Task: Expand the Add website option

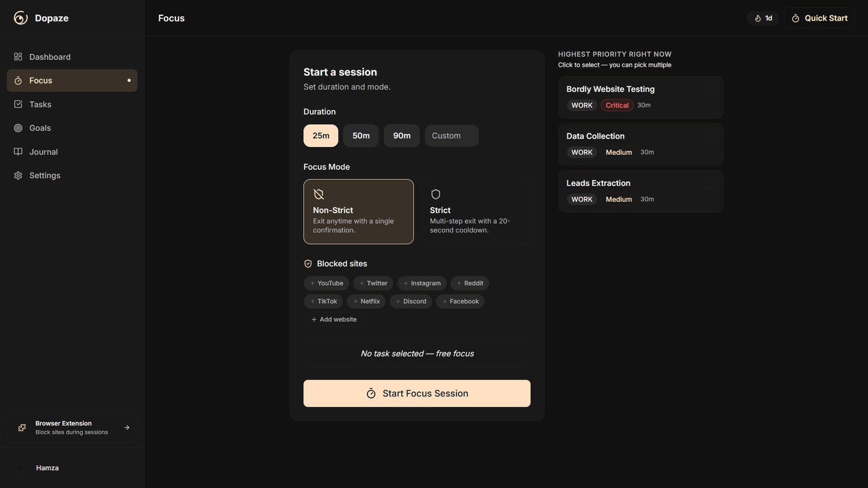Action: click(x=334, y=319)
